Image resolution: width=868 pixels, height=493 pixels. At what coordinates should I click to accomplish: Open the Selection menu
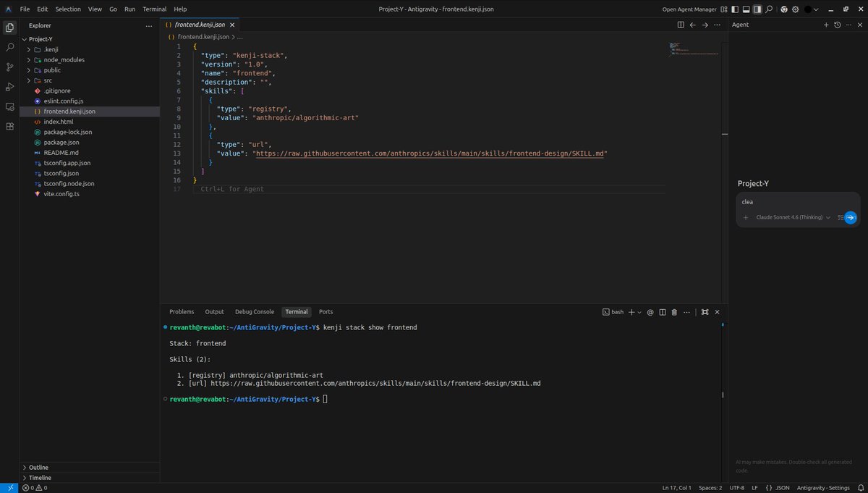tap(68, 9)
